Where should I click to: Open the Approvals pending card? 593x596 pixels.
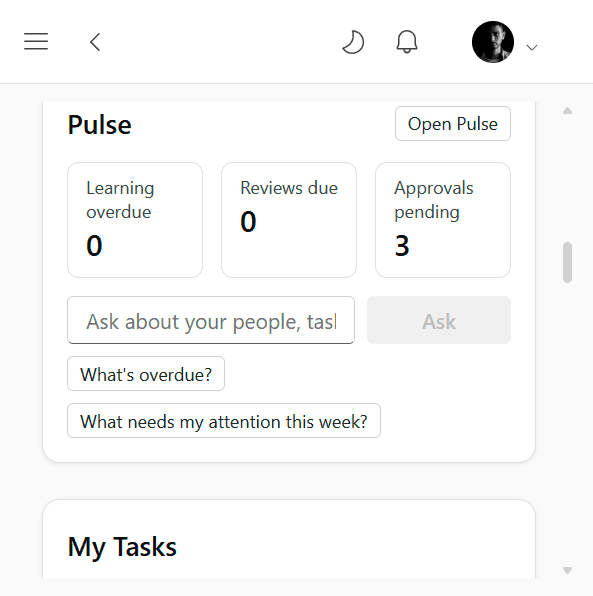(443, 220)
